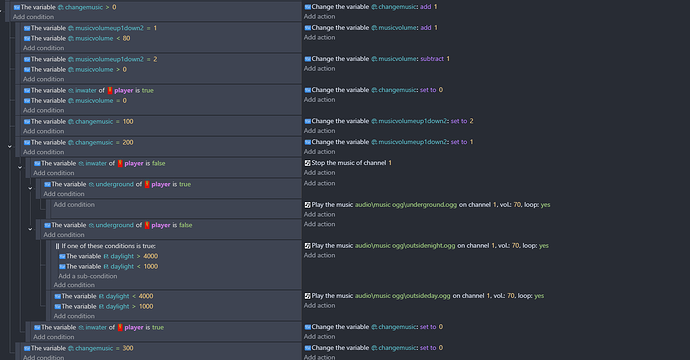Viewport: 690px width, 360px height.
Task: Click player object icon in inwater is false condition
Action: point(120,163)
